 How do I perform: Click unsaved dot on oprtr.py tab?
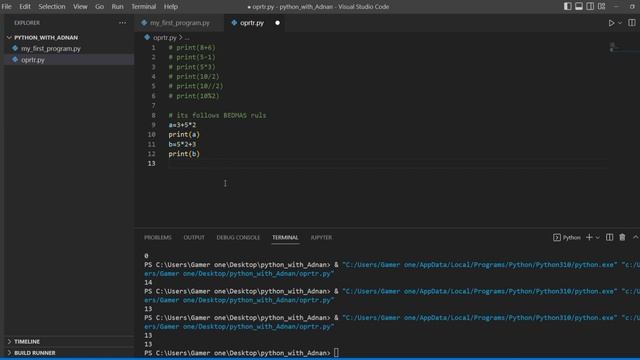point(278,23)
